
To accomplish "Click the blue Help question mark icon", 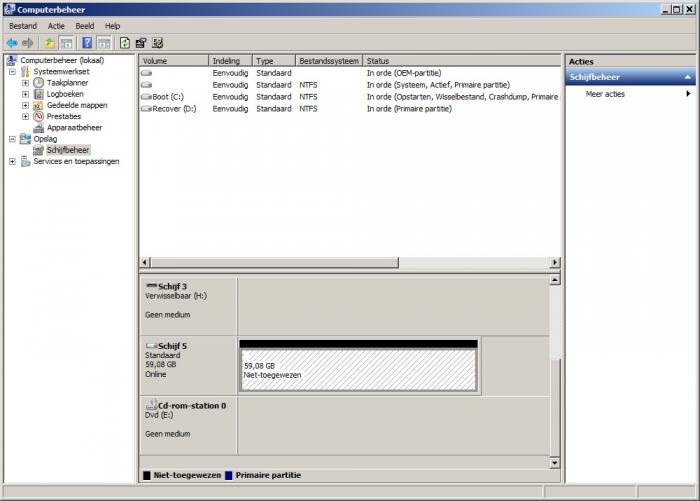I will click(x=87, y=43).
